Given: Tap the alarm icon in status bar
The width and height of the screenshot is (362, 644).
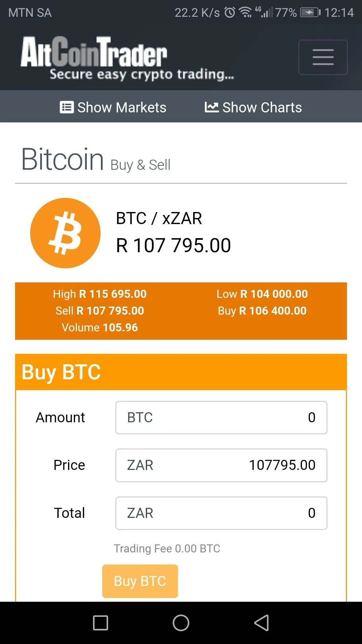Looking at the screenshot, I should 230,13.
